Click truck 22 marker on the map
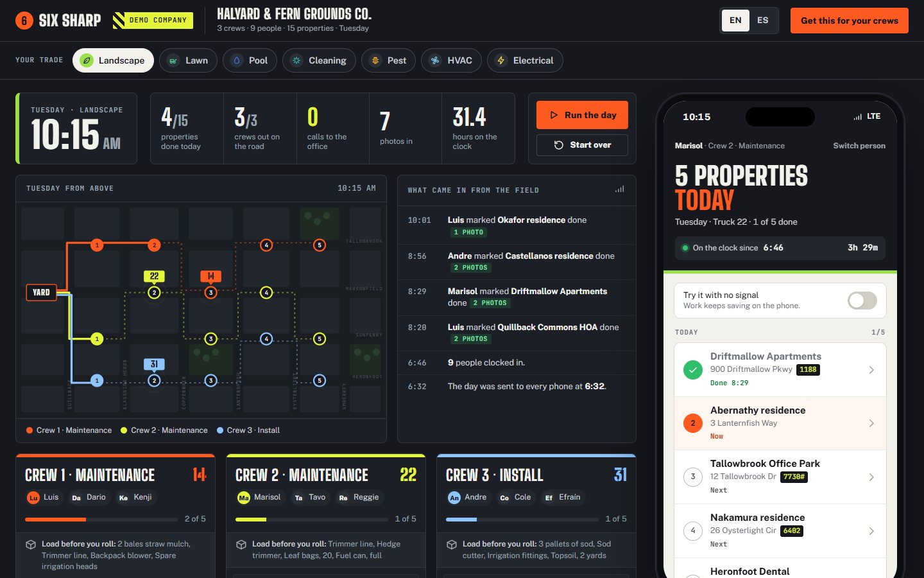This screenshot has height=578, width=924. (x=154, y=276)
